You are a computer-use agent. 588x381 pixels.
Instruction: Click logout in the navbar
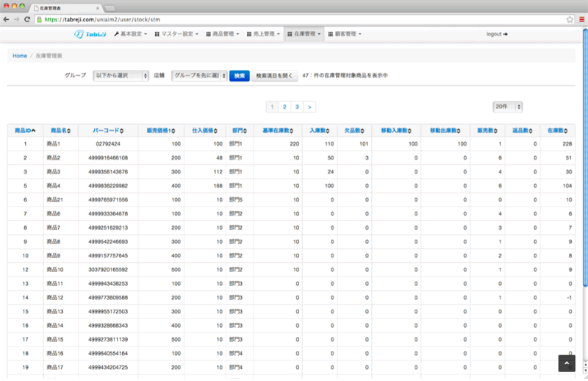coord(498,34)
